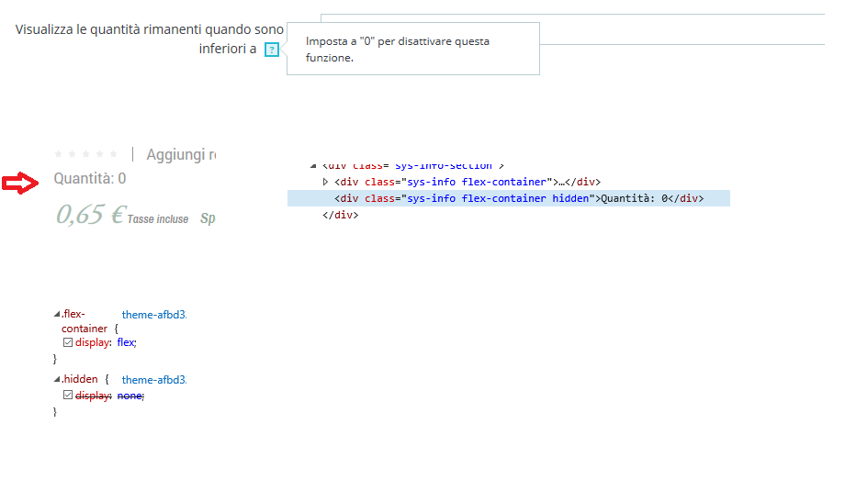
Task: Click the Quantità: 0 label on page
Action: click(90, 178)
